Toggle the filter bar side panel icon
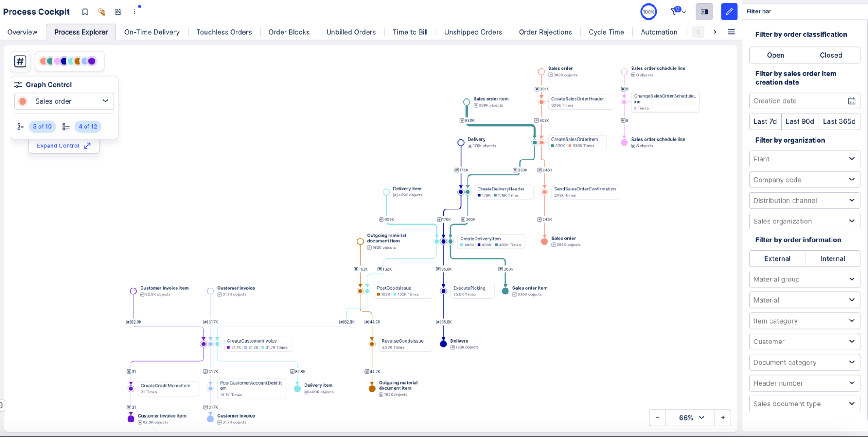Screen dimensions: 868x438 tap(704, 12)
